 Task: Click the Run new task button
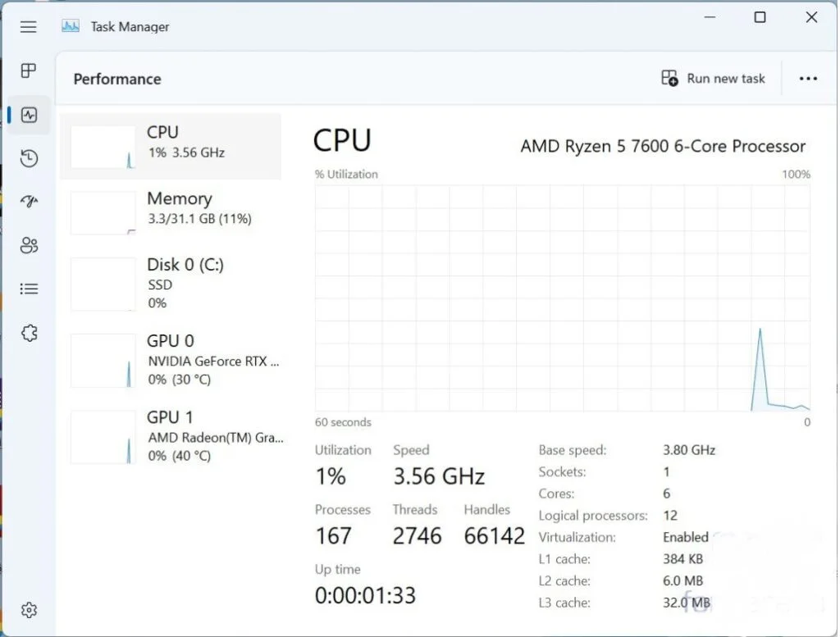[713, 79]
